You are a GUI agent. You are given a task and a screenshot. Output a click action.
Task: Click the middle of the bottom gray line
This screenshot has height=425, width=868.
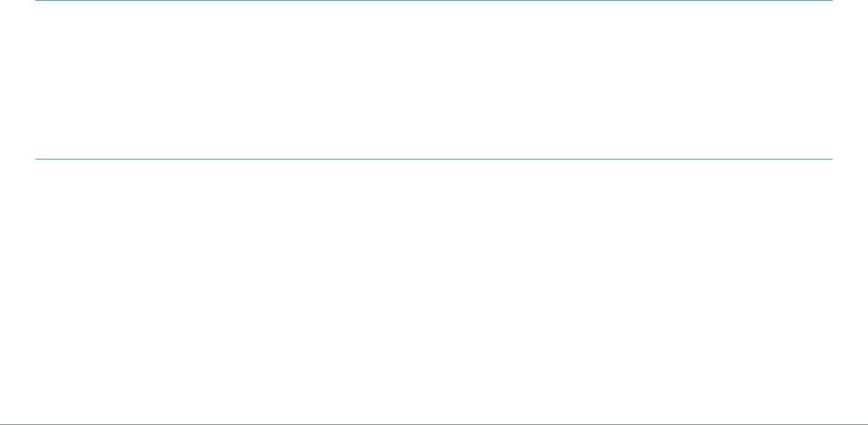pyautogui.click(x=434, y=424)
